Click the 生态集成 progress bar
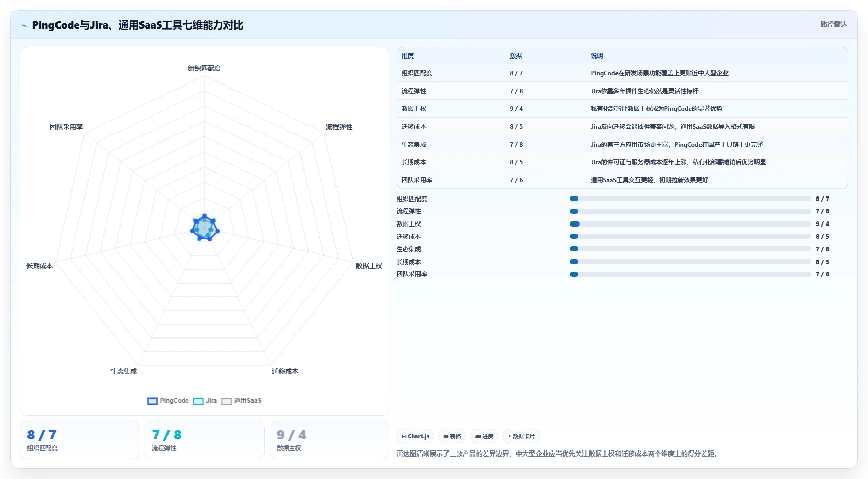The width and height of the screenshot is (868, 479). coord(690,249)
